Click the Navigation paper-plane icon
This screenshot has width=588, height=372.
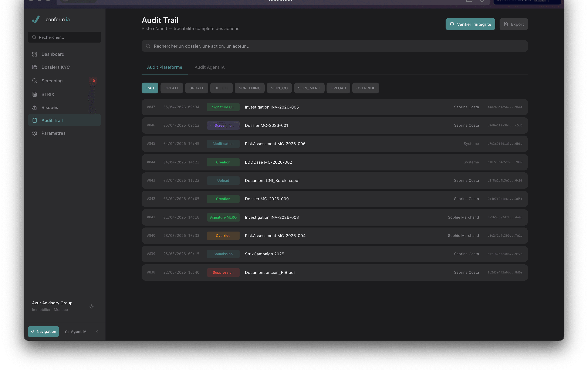(33, 331)
